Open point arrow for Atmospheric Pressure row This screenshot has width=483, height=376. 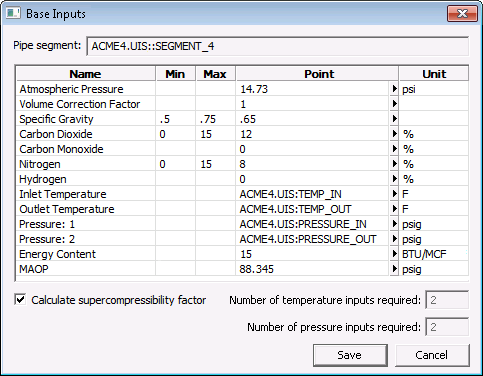[394, 89]
